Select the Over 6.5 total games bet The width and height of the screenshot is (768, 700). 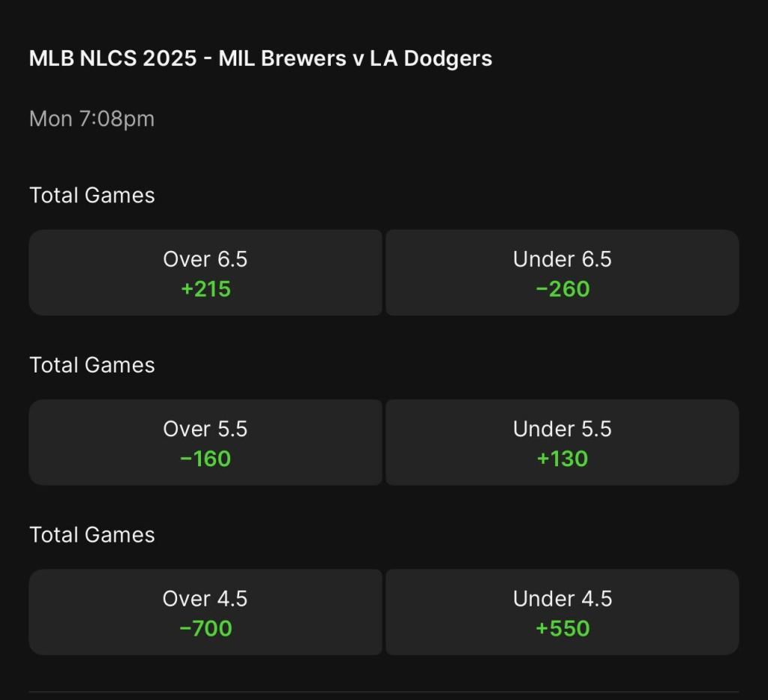tap(205, 272)
